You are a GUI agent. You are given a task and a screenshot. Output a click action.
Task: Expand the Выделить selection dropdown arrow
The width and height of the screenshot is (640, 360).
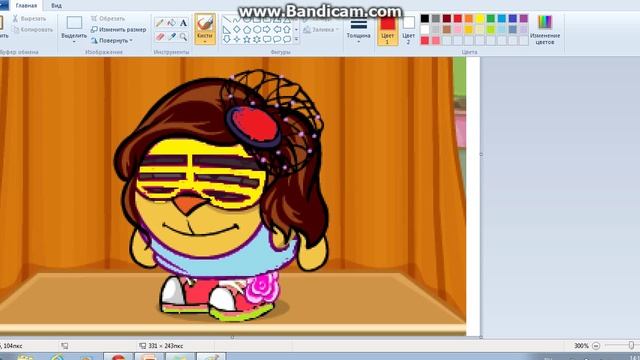(x=74, y=42)
